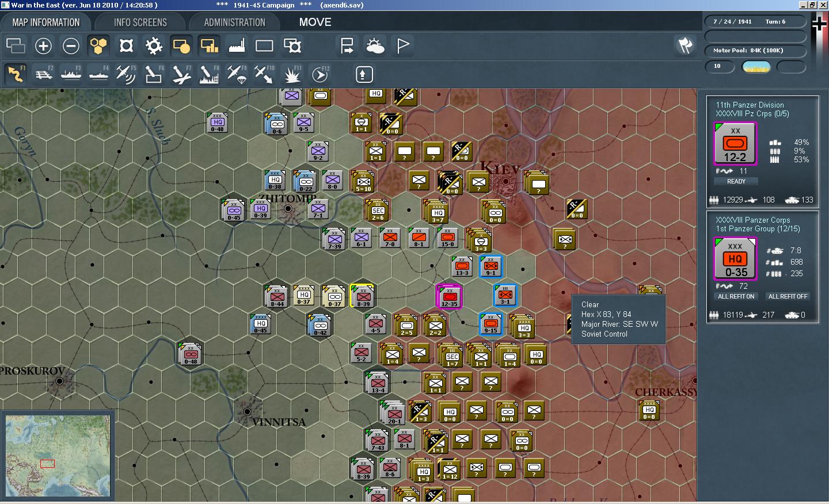Zoom out the map with minus icon
Screen dimensions: 829x504
(x=71, y=45)
